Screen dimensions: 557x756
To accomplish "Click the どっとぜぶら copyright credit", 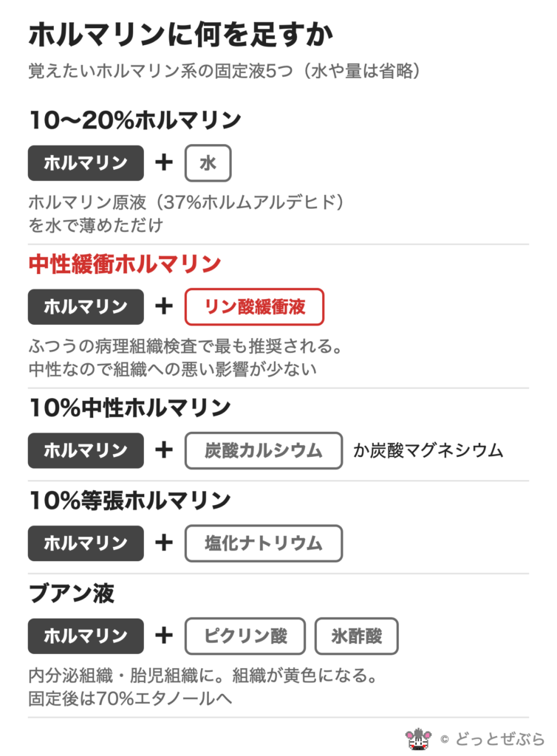I will pyautogui.click(x=493, y=738).
